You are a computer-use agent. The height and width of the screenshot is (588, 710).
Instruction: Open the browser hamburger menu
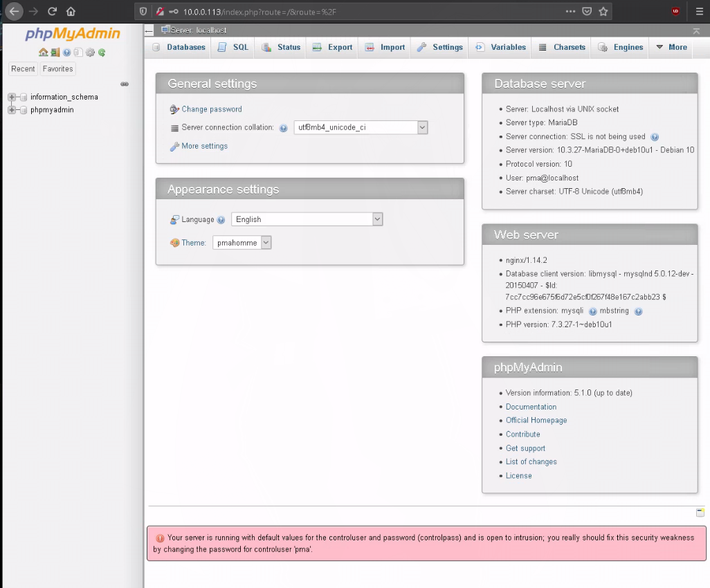coord(699,11)
